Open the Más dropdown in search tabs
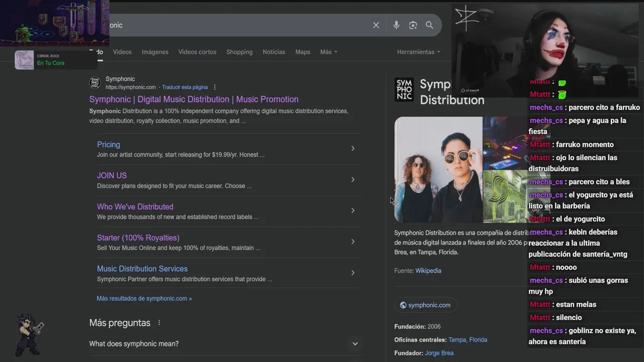 click(329, 52)
